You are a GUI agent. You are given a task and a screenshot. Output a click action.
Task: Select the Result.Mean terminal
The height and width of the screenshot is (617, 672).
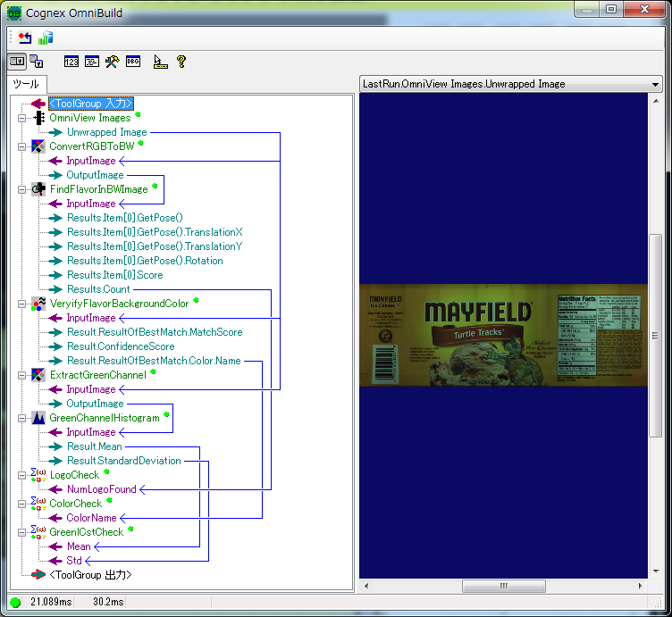tap(95, 446)
